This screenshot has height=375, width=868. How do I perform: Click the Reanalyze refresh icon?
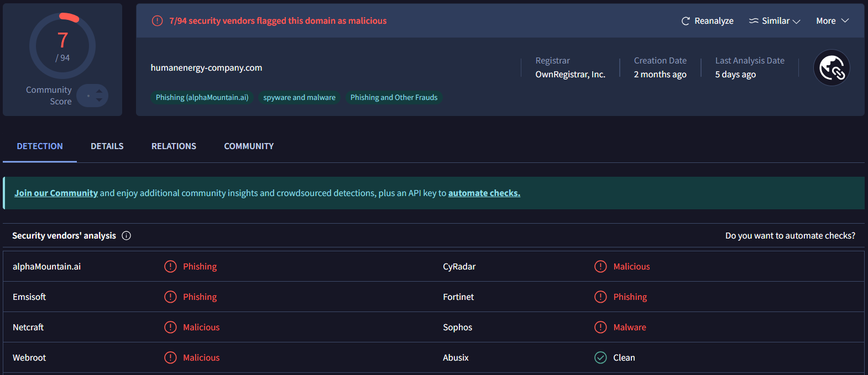coord(686,21)
